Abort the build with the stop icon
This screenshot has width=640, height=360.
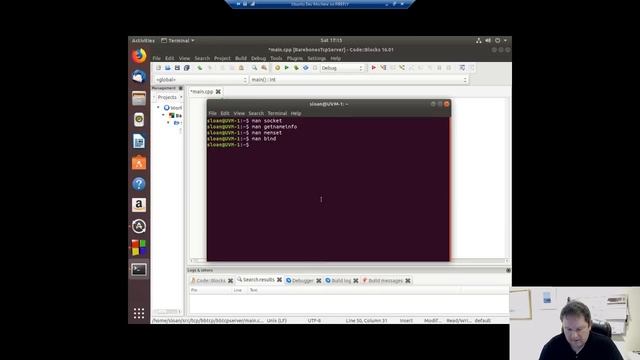tap(315, 68)
